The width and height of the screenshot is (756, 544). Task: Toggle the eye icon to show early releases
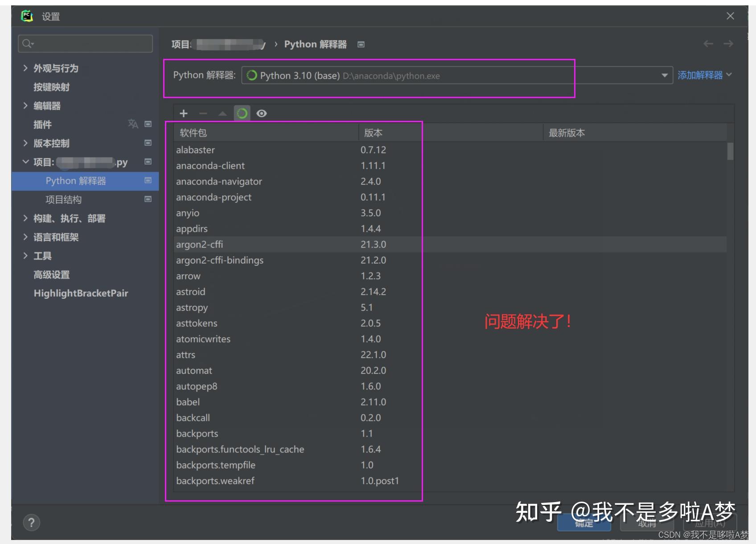(262, 113)
